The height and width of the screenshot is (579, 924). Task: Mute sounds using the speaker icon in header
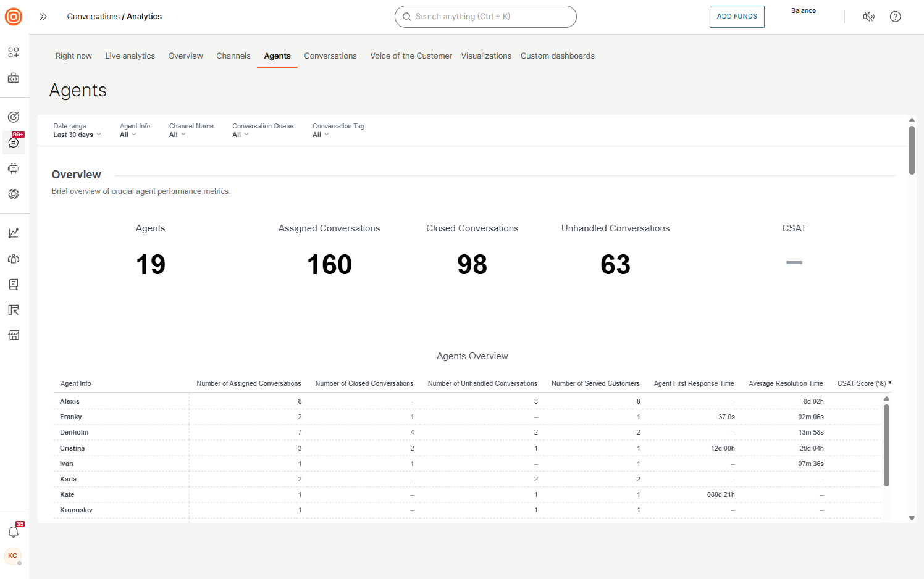click(868, 17)
